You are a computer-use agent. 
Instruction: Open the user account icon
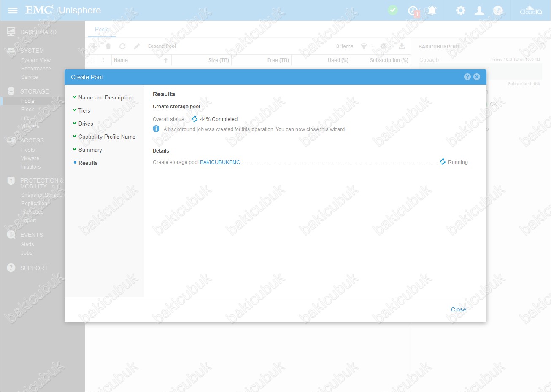tap(479, 11)
